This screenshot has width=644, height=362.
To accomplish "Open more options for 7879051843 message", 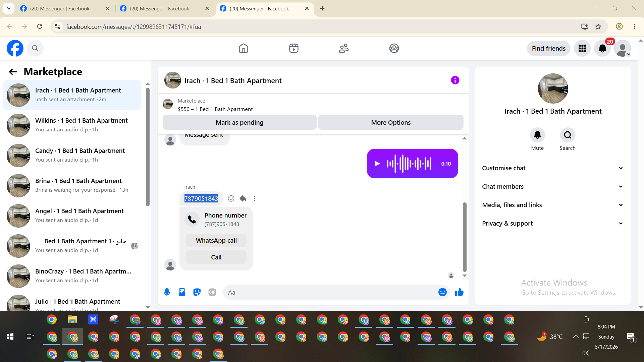I will [x=255, y=198].
